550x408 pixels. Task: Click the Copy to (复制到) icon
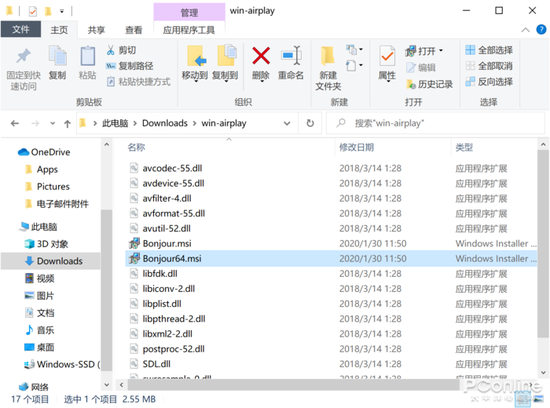[226, 55]
